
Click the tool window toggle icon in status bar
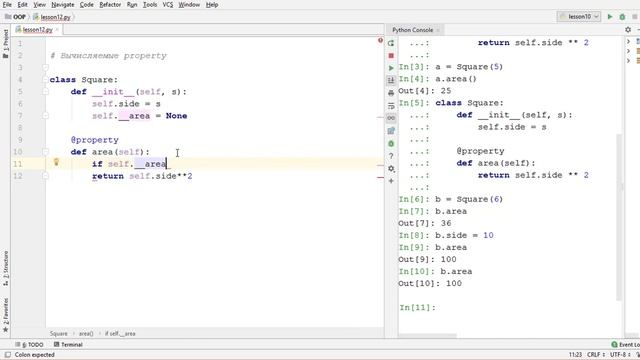[x=7, y=355]
